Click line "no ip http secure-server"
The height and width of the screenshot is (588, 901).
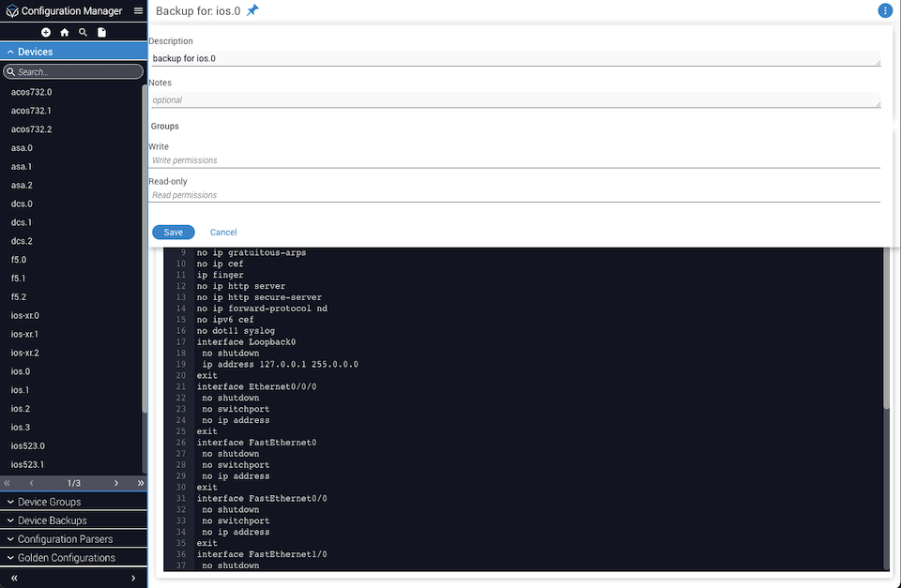[x=259, y=297]
